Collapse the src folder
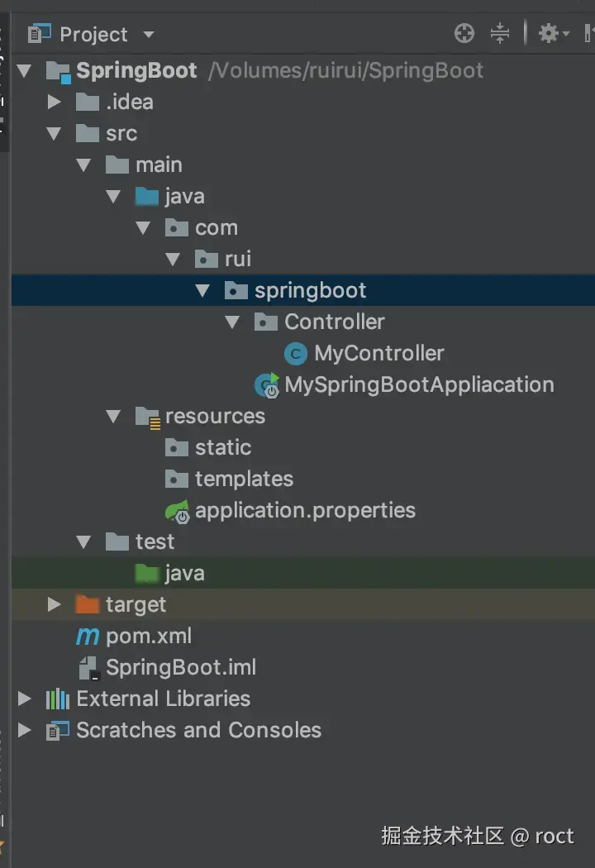The height and width of the screenshot is (868, 595). point(54,133)
